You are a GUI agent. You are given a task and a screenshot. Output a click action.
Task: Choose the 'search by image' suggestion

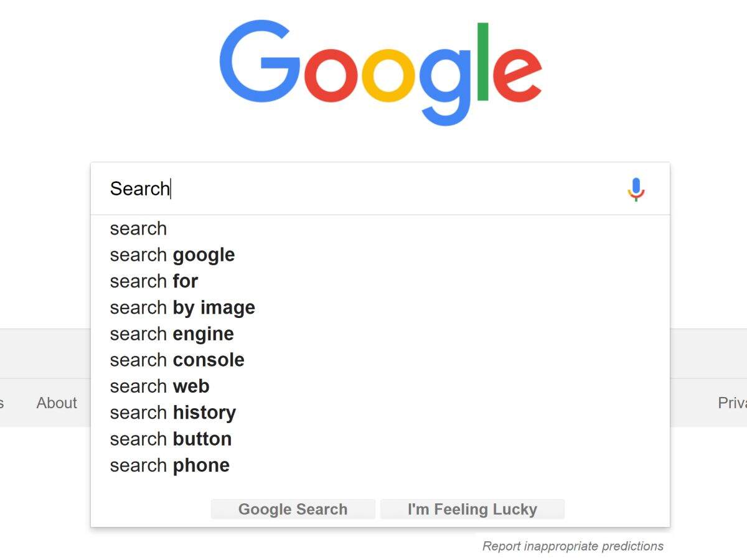(x=182, y=307)
